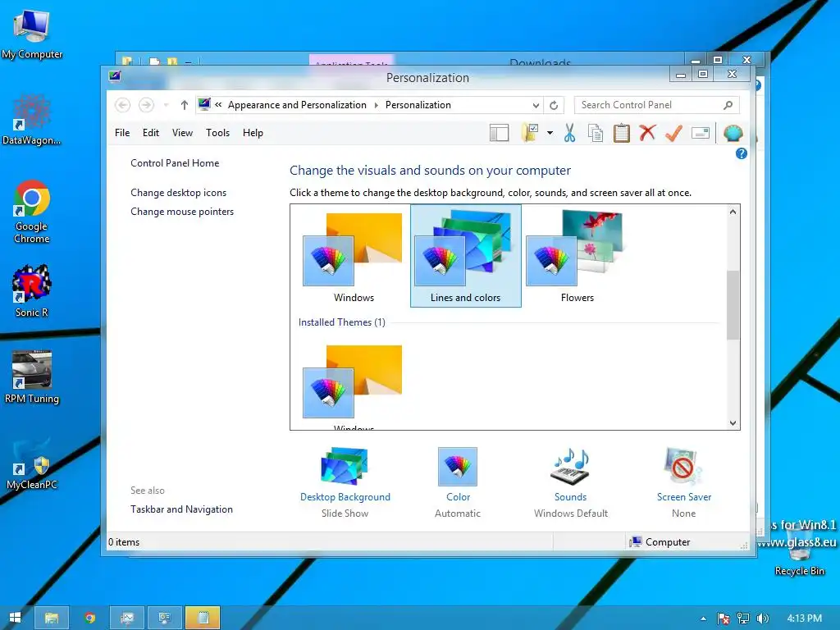The image size is (840, 630).
Task: Click the Desktop Background link text
Action: coord(345,496)
